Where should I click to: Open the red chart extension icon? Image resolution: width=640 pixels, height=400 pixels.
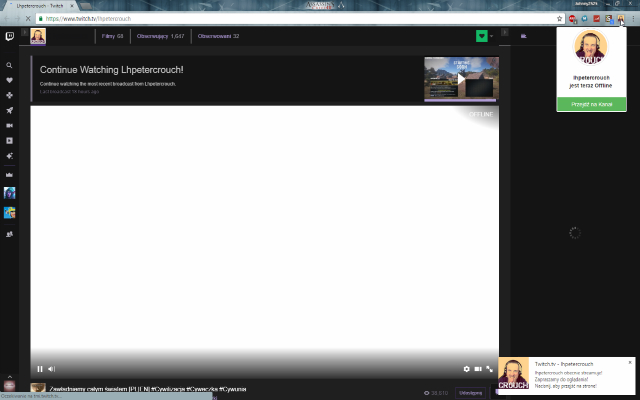click(597, 19)
